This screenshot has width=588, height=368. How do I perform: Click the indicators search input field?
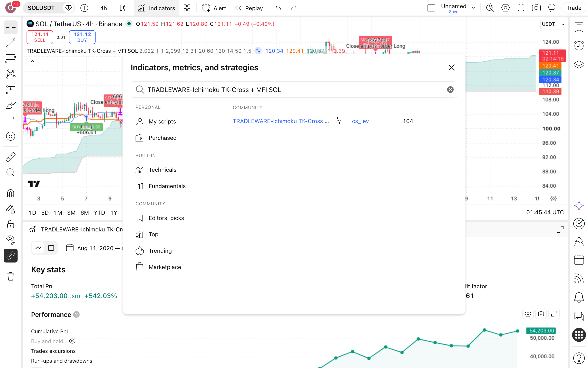(x=294, y=90)
